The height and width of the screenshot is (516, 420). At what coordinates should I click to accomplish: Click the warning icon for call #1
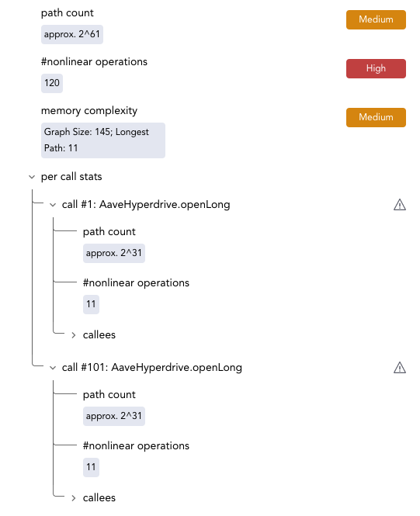coord(400,204)
